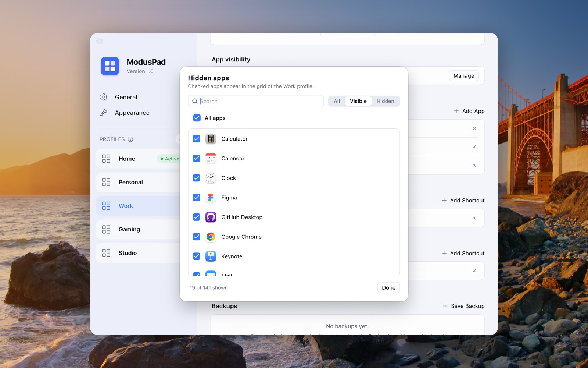
Task: Select Gaming profile grid icon
Action: tap(106, 229)
